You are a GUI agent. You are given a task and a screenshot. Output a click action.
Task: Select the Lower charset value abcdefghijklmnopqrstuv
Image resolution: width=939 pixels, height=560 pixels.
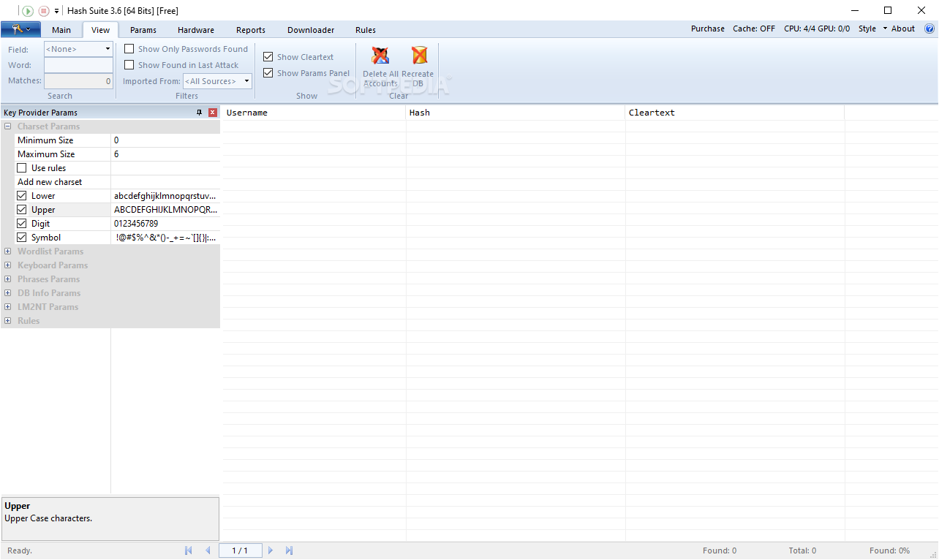pos(165,196)
